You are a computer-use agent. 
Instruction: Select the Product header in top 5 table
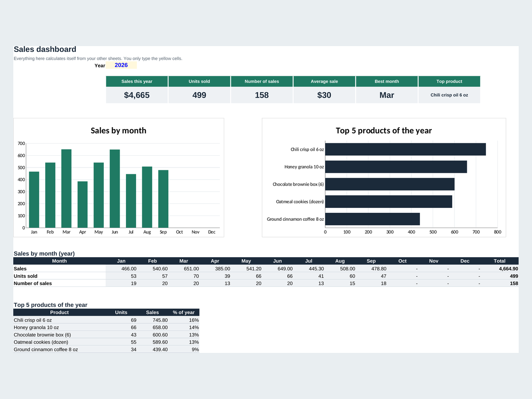[59, 313]
